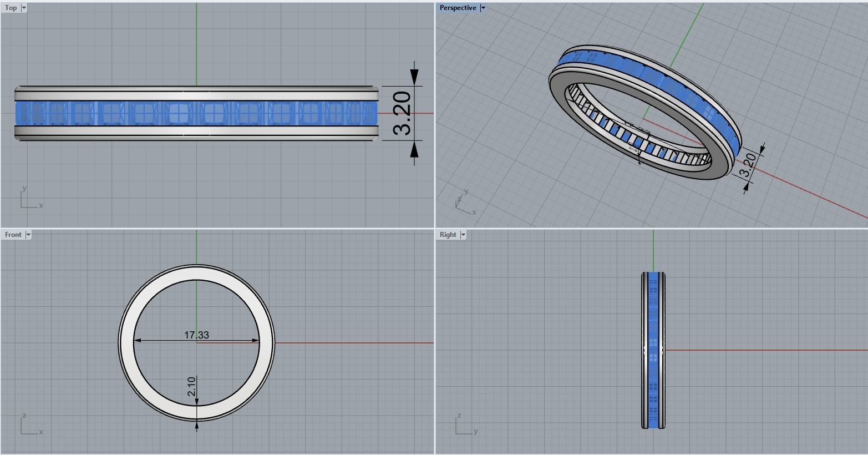Click the world axes icon in Perspective viewport
Image resolution: width=868 pixels, height=455 pixels.
coord(465,203)
